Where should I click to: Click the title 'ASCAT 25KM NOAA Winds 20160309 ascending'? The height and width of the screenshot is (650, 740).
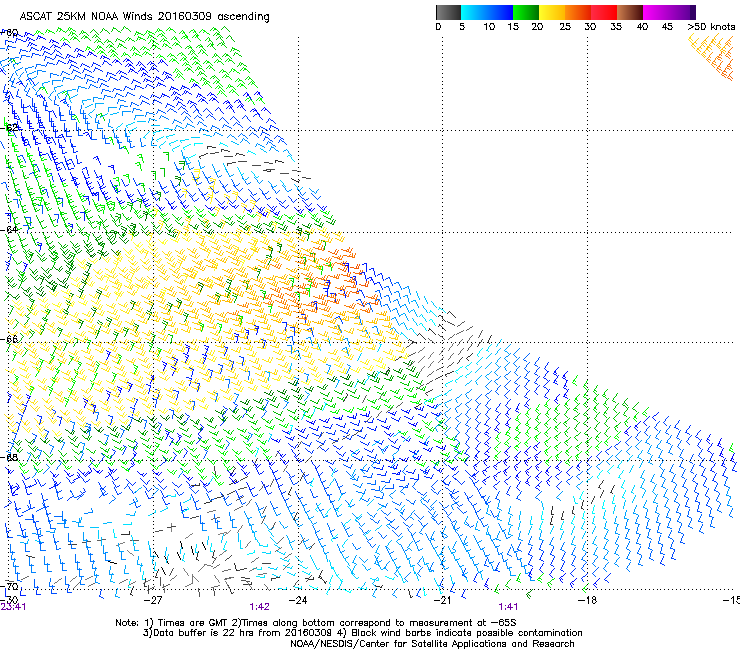144,17
